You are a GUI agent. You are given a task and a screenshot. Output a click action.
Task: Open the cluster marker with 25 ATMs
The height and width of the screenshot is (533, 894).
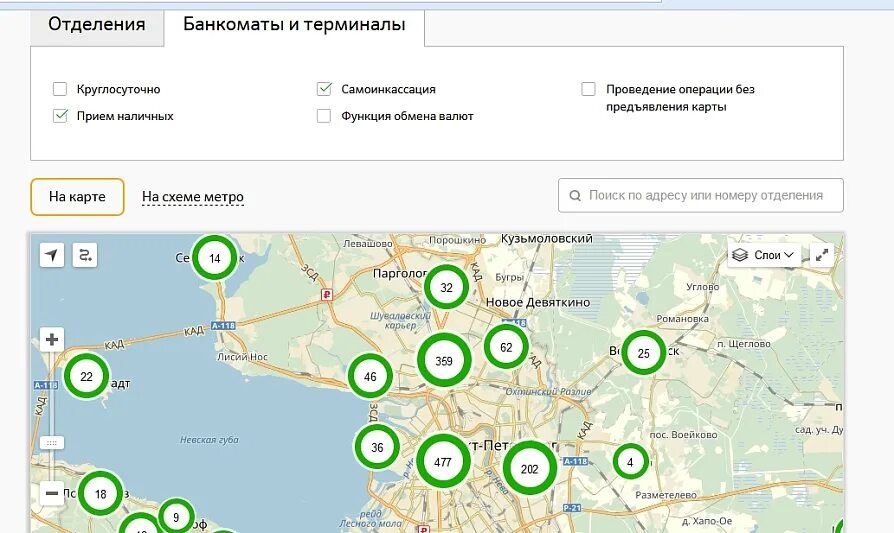644,353
